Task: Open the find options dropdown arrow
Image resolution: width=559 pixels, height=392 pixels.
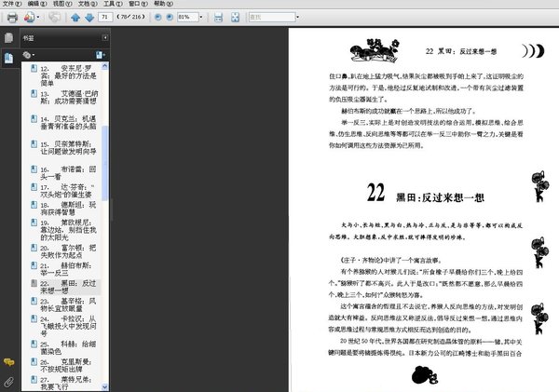Action: [298, 17]
